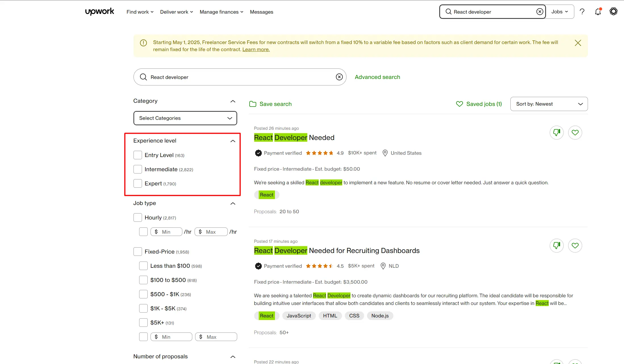Tick the $100 to $500 checkbox

pos(143,280)
